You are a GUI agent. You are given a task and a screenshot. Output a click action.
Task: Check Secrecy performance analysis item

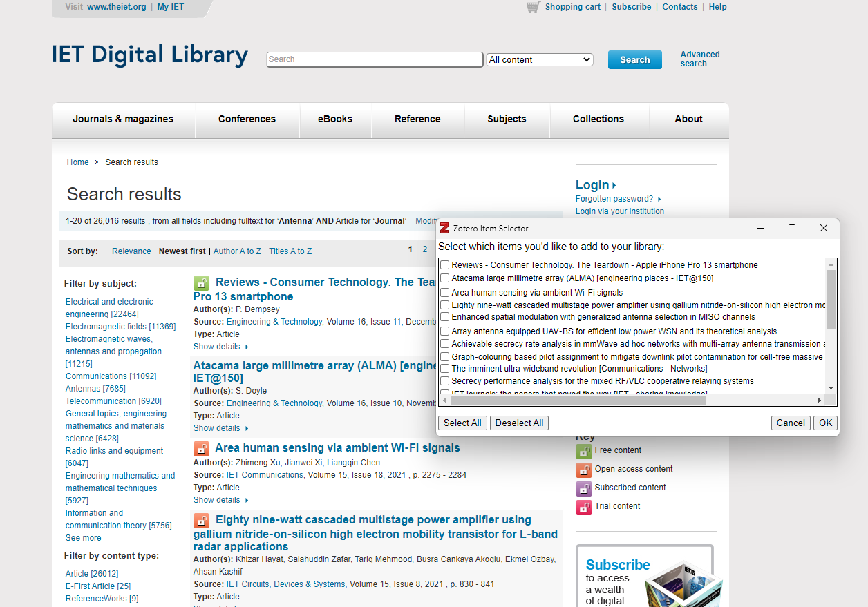[445, 381]
